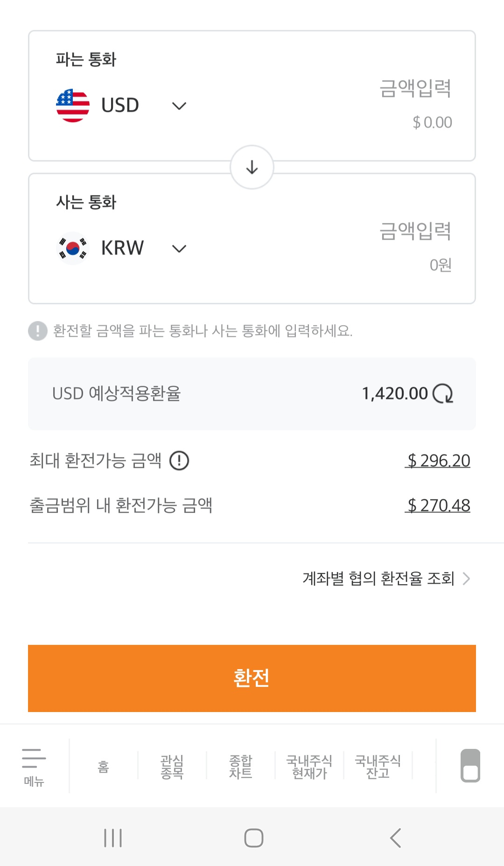The height and width of the screenshot is (866, 504).
Task: Tap the USD 금액입력 amount field
Action: tap(415, 89)
